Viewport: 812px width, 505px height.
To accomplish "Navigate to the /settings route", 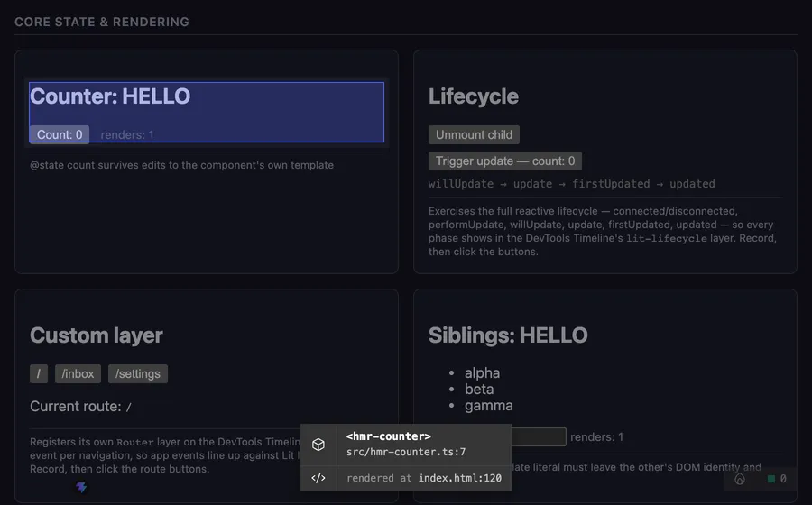I will tap(138, 373).
